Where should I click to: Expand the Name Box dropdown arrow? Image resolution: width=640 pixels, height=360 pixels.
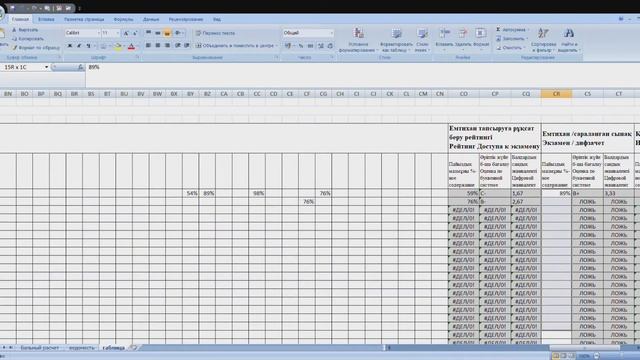coord(46,67)
